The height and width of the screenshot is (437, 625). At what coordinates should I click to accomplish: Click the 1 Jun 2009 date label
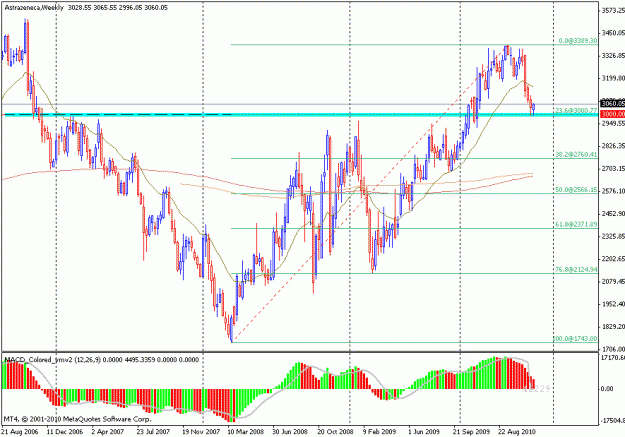(x=424, y=432)
